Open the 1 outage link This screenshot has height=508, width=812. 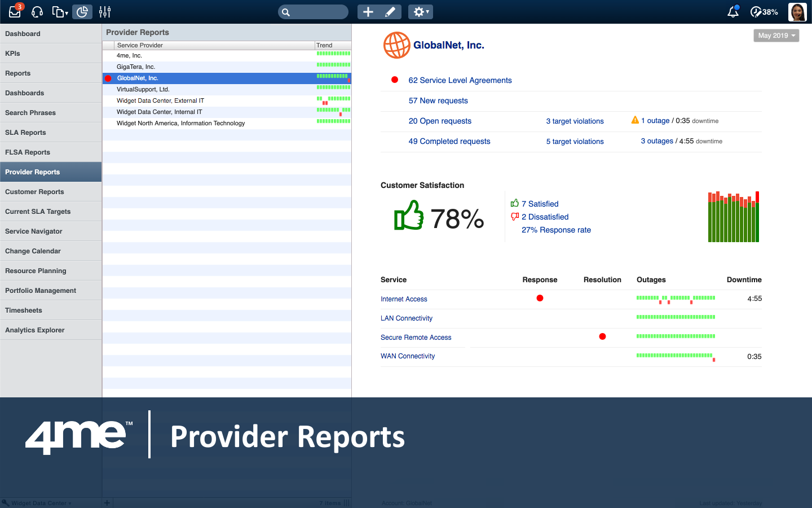point(655,121)
